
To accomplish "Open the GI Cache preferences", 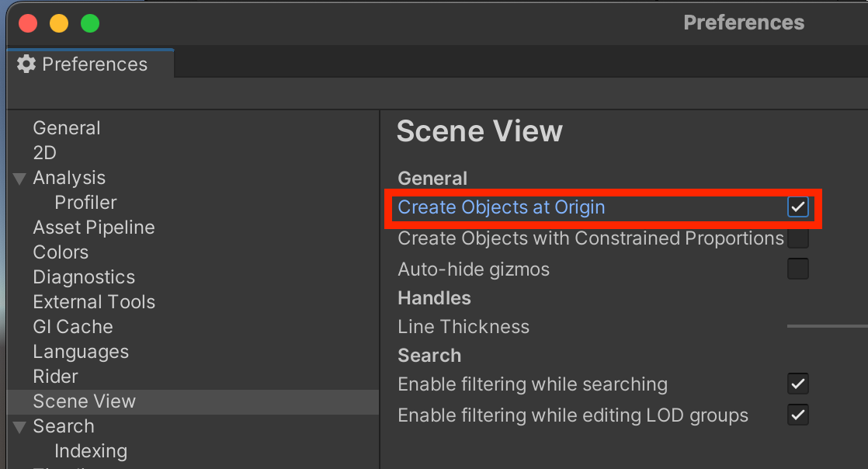I will click(x=72, y=326).
